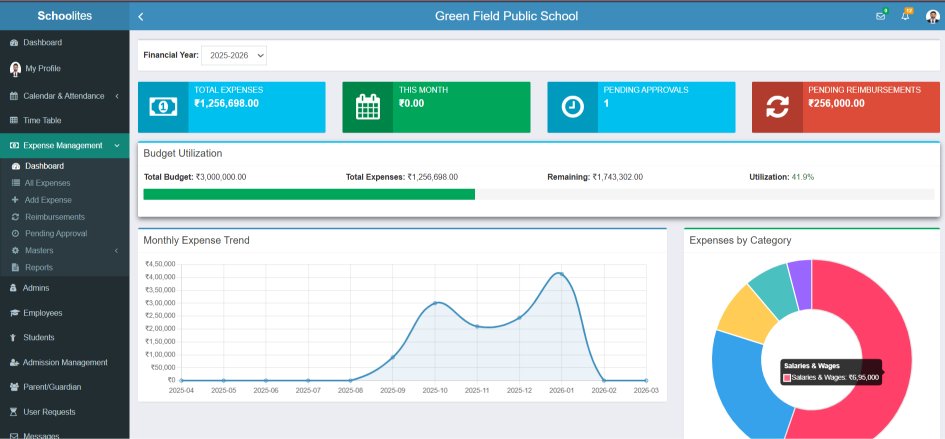Click the Schoolites brand logo

click(64, 16)
